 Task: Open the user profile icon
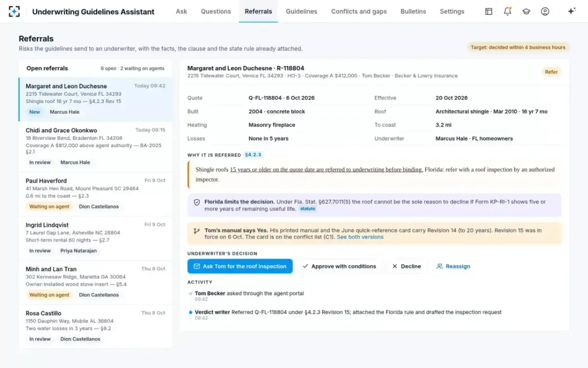pyautogui.click(x=545, y=11)
